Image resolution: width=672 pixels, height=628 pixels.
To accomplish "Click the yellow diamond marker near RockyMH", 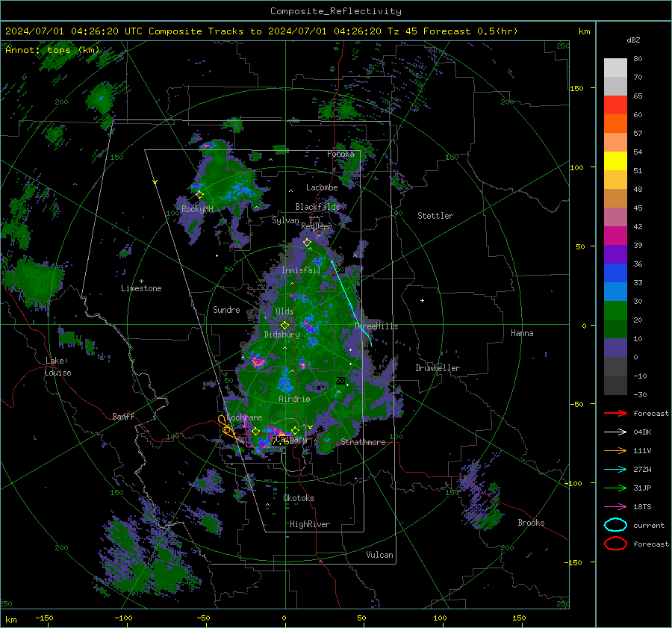I will (x=199, y=195).
